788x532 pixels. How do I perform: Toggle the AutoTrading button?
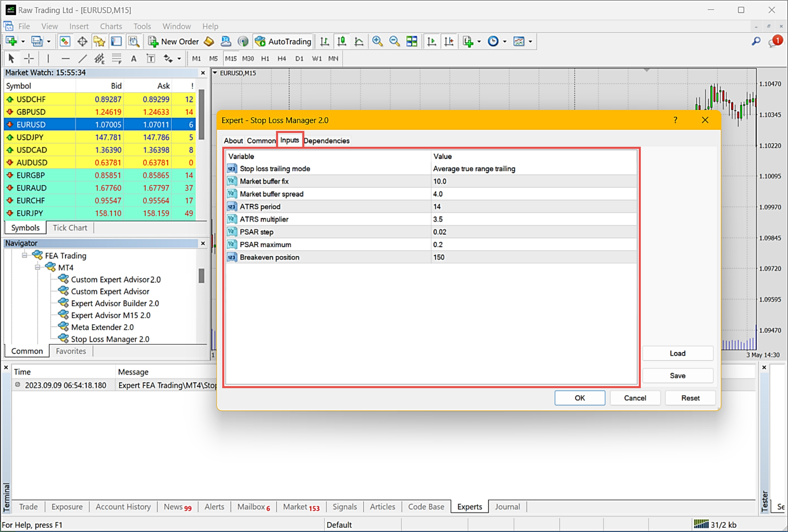pos(283,41)
